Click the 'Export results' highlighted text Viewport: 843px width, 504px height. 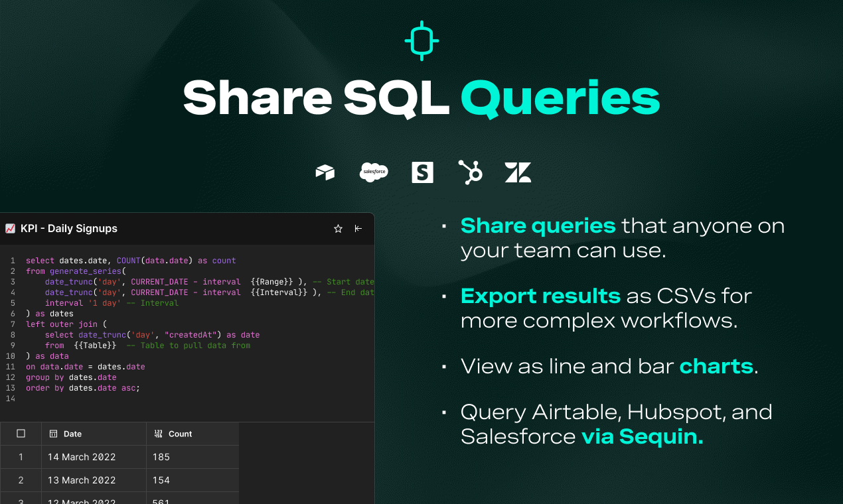pyautogui.click(x=540, y=296)
